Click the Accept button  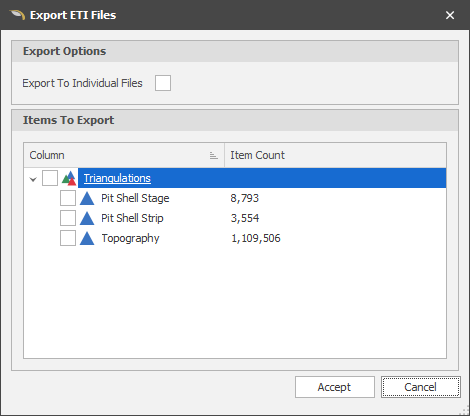tap(335, 387)
